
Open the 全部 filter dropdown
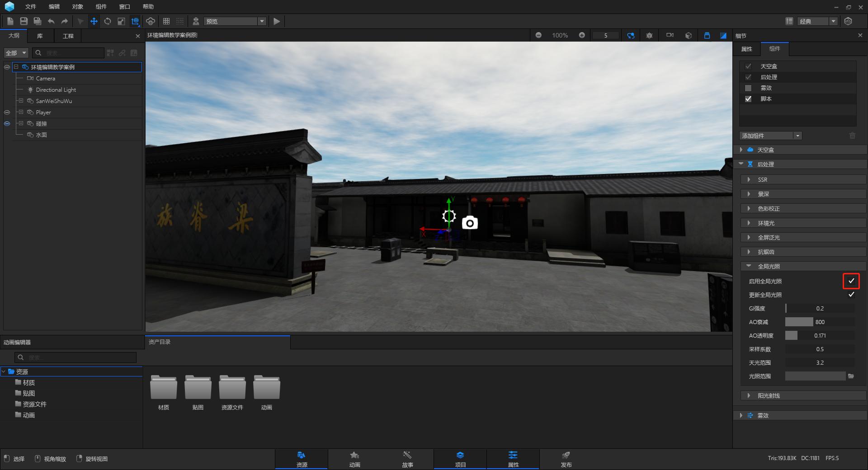click(x=16, y=53)
